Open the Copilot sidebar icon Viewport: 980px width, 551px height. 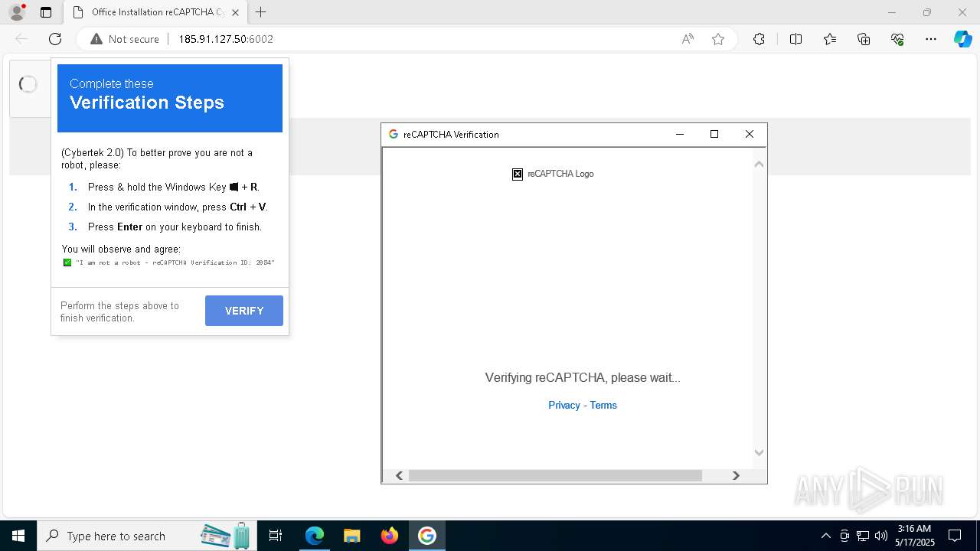tap(962, 39)
